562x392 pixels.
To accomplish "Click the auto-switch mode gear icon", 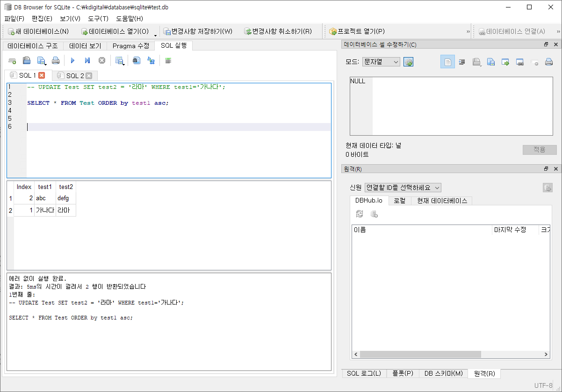I will click(x=409, y=62).
